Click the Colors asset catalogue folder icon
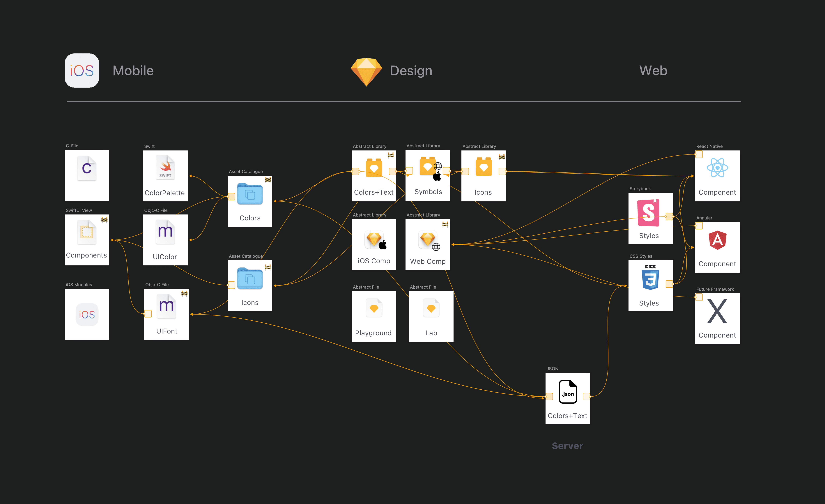The height and width of the screenshot is (504, 825). coord(250,194)
